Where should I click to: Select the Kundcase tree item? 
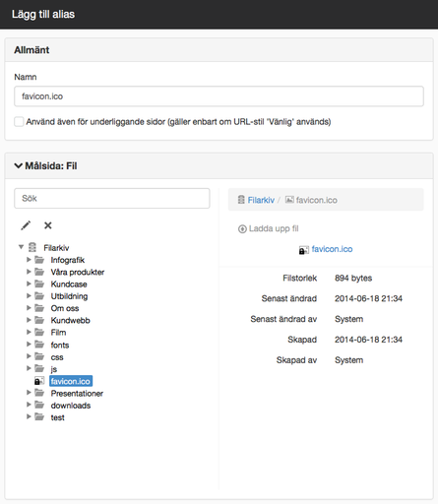(69, 284)
